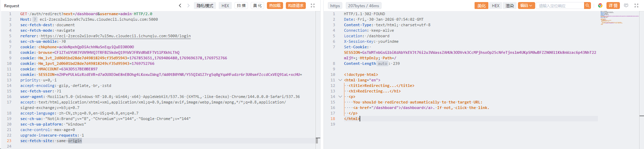Toggle HEX view for the request
644x149 pixels.
click(x=225, y=6)
